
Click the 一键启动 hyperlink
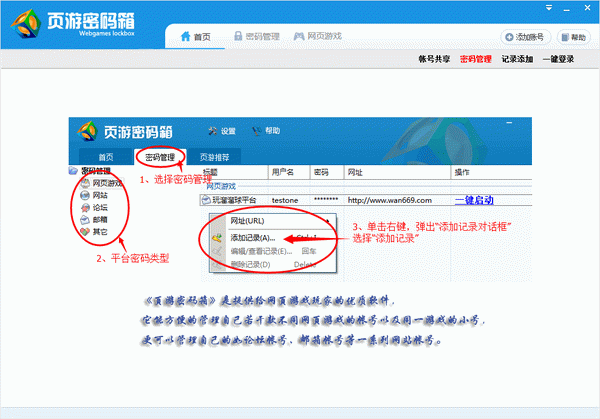[475, 200]
